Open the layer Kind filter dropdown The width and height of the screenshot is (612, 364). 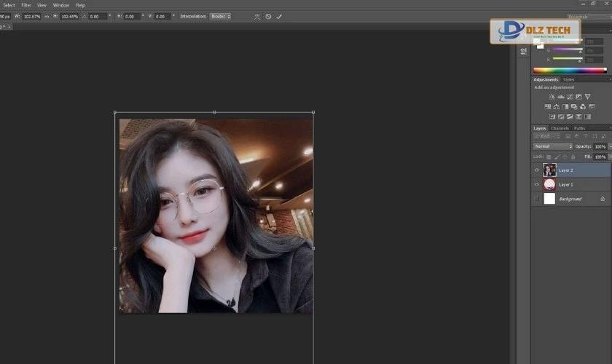pos(544,136)
